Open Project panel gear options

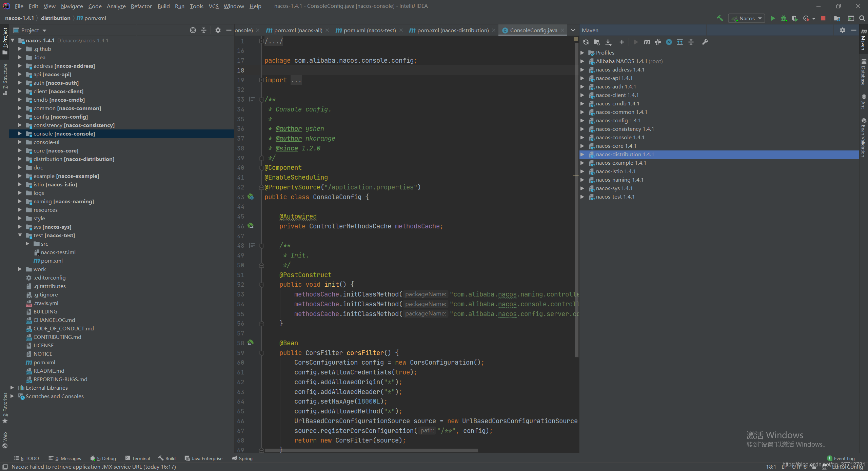pyautogui.click(x=218, y=30)
